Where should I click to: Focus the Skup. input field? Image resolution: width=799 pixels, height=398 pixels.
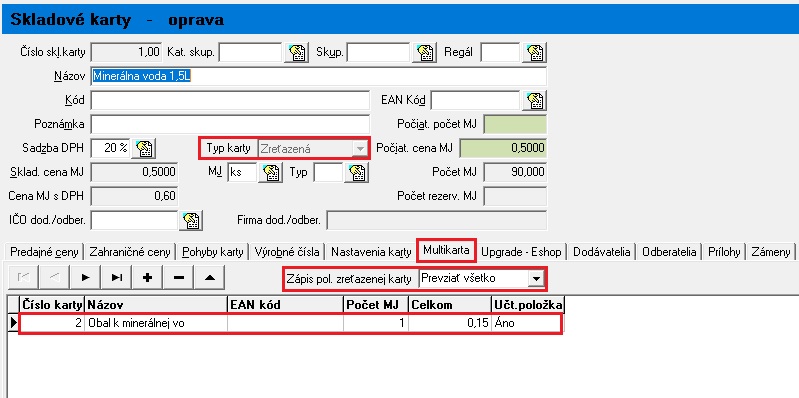pos(378,52)
